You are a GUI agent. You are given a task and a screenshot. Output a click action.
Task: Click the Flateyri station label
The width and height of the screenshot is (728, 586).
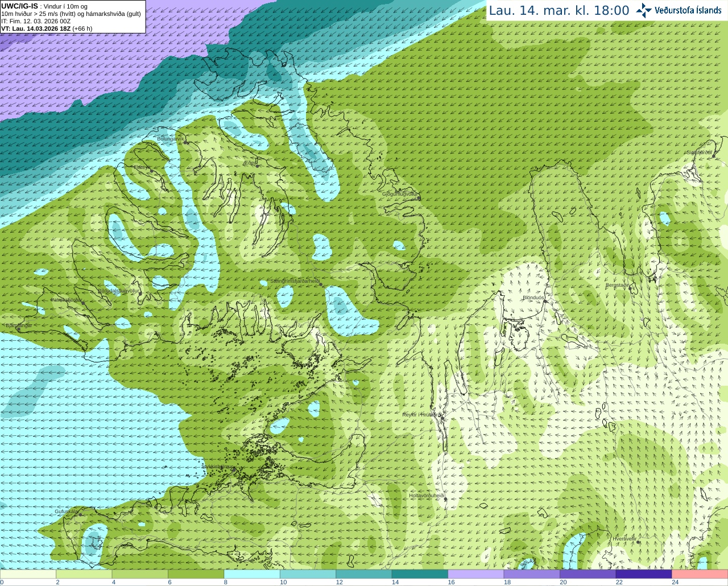[141, 167]
